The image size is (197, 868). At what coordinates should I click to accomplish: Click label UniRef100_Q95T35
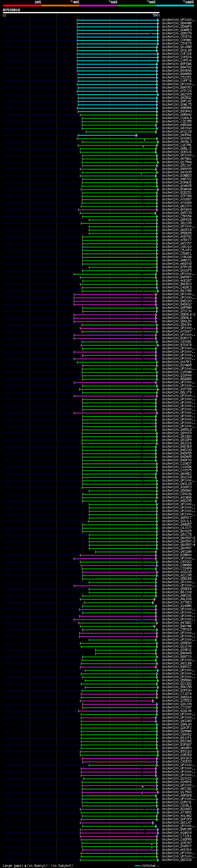coord(177,213)
